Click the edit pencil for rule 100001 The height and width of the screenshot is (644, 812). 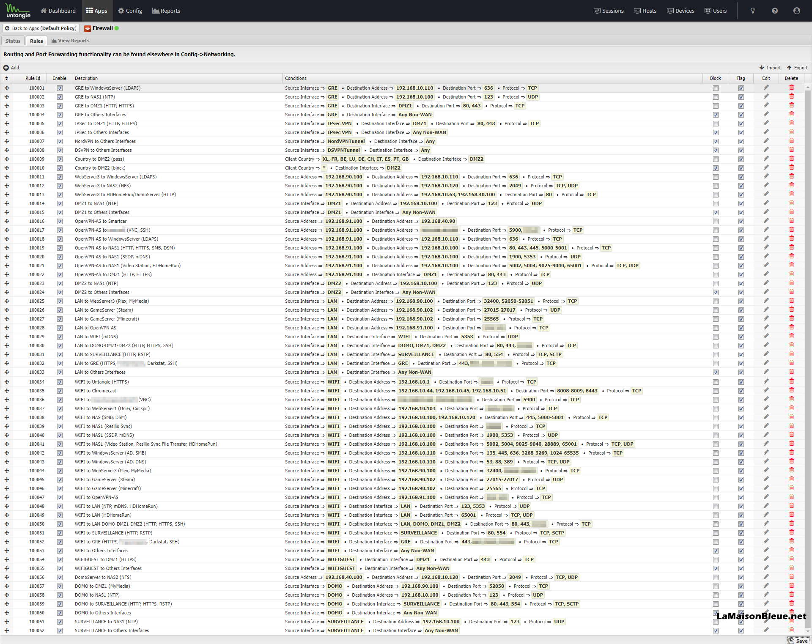[x=766, y=88]
